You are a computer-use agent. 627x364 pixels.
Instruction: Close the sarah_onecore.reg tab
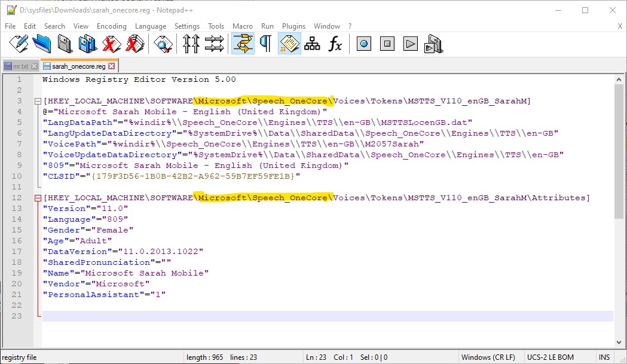click(x=112, y=66)
